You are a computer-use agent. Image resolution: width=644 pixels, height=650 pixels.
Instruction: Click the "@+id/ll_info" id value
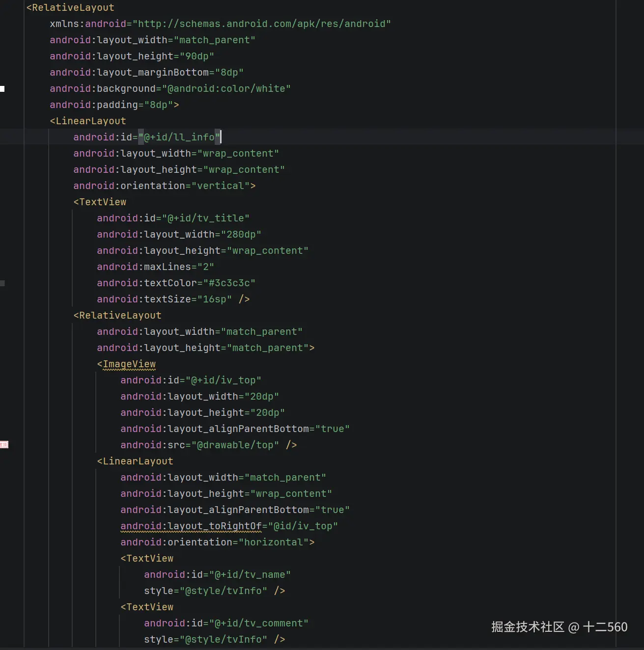coord(179,137)
